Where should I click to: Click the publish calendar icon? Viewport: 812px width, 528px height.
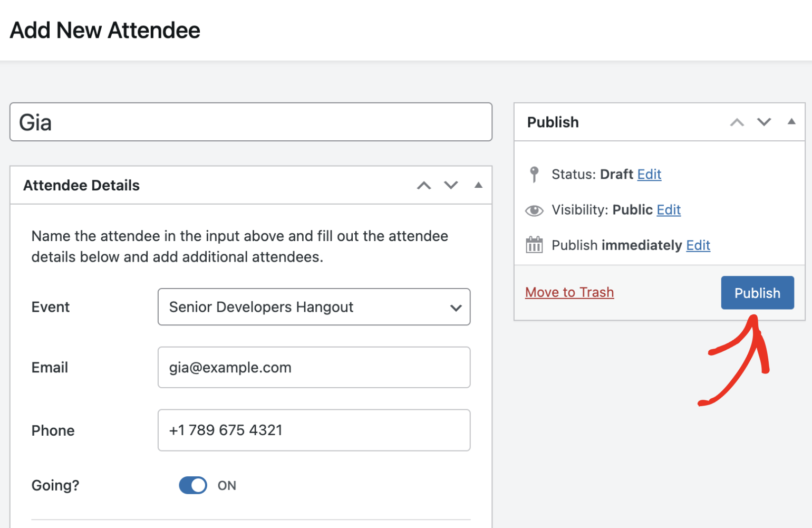point(534,245)
